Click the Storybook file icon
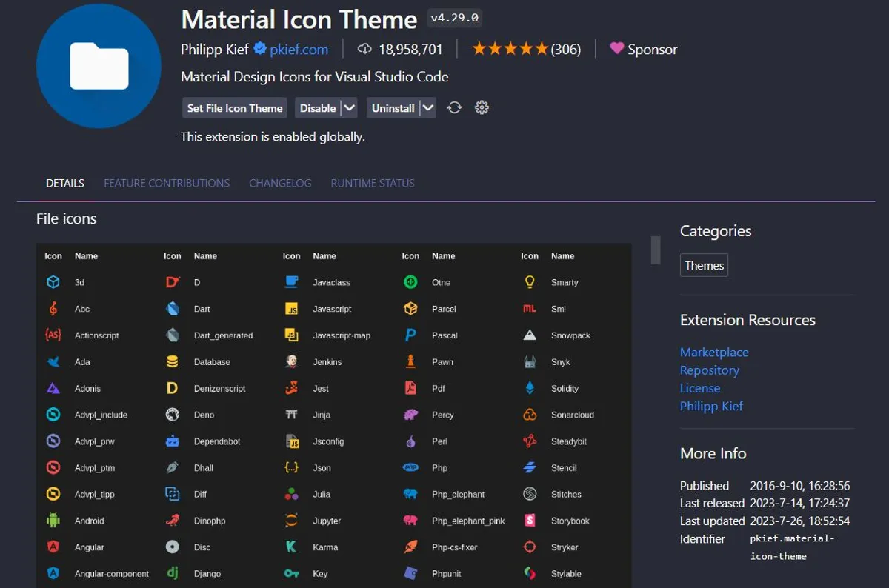The height and width of the screenshot is (588, 889). tap(530, 521)
